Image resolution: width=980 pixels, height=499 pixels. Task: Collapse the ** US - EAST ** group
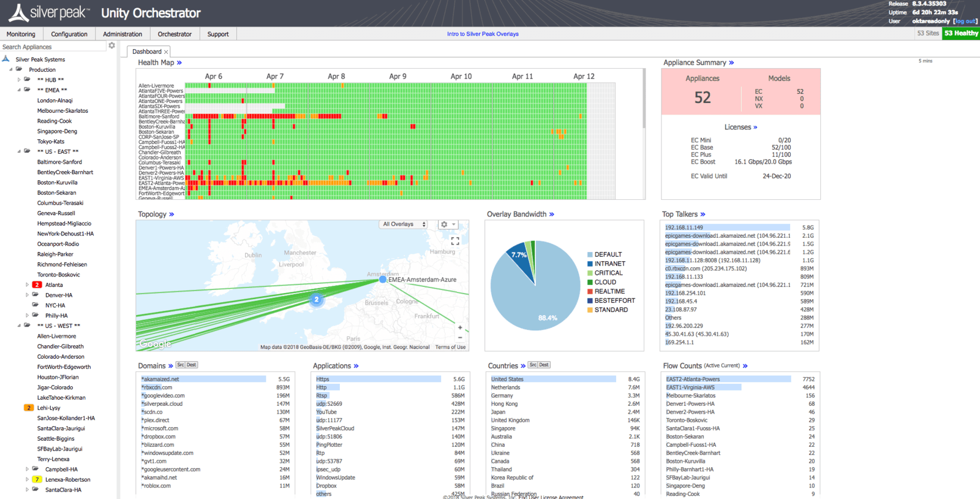click(x=19, y=151)
